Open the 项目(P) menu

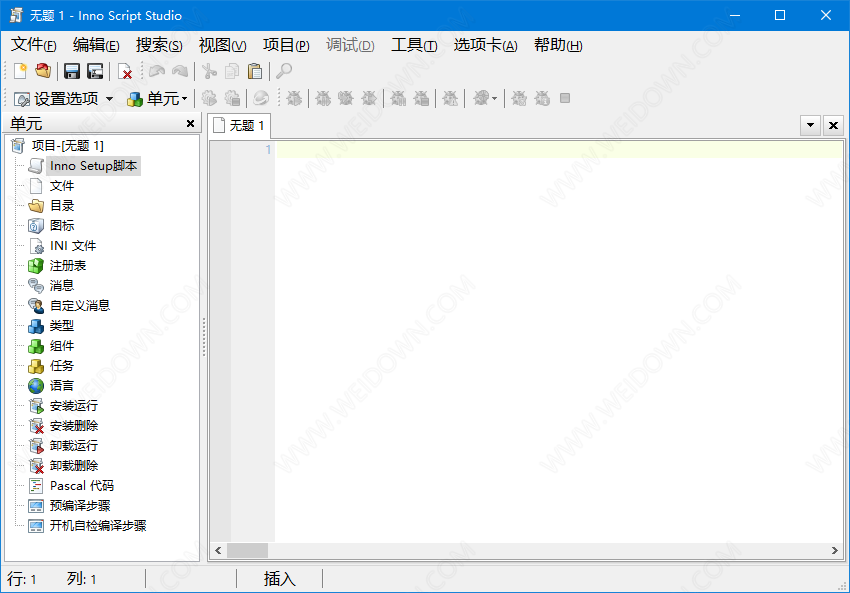(x=286, y=45)
